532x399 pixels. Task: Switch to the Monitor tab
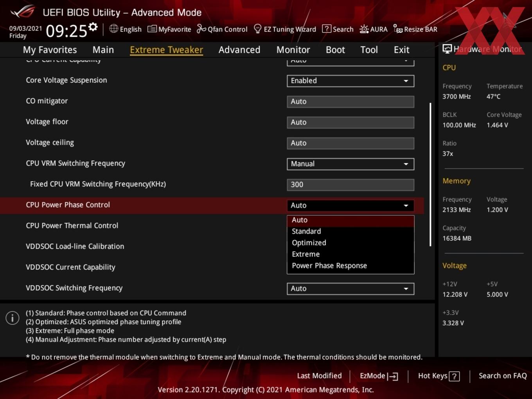293,50
